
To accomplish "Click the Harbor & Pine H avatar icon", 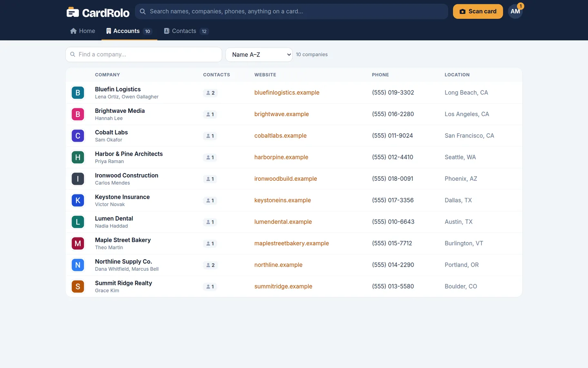I will [x=78, y=157].
